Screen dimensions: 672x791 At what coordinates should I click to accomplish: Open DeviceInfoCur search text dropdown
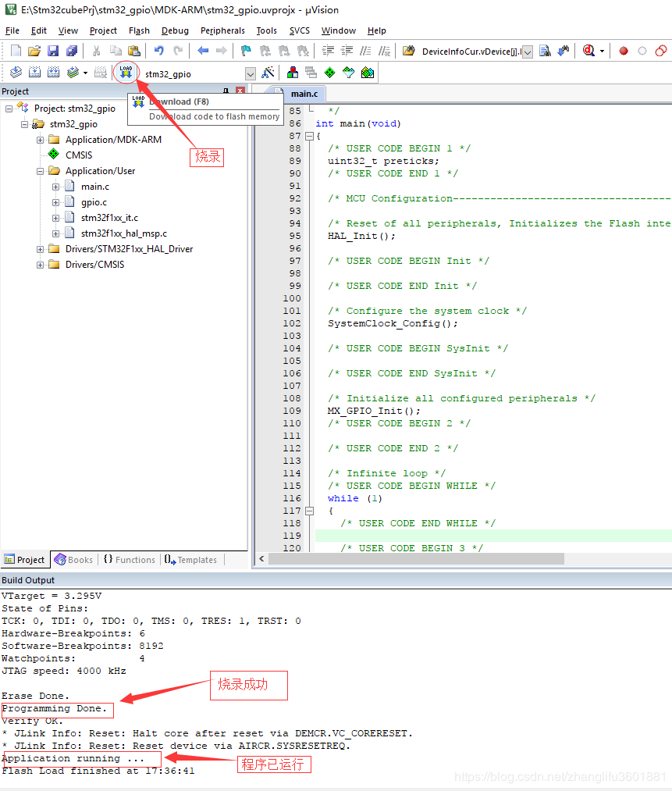(x=528, y=52)
